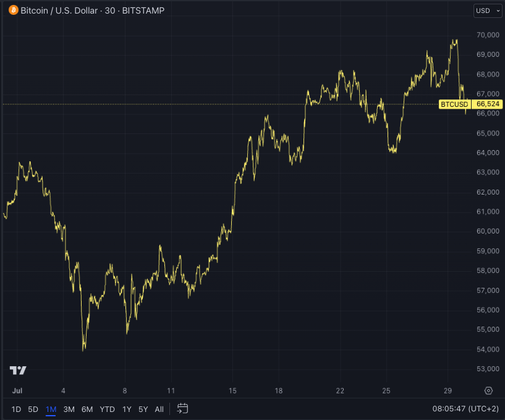This screenshot has width=505, height=420.
Task: Enable the 6M range view
Action: [x=87, y=409]
